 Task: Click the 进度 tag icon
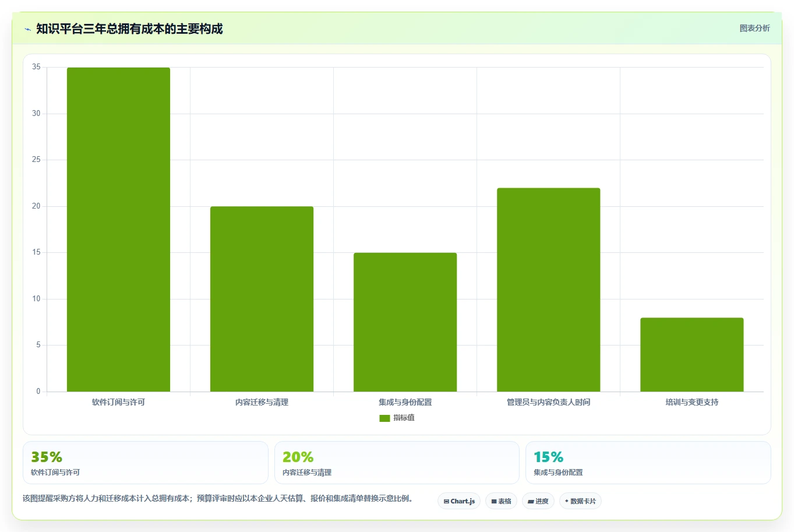[531, 501]
